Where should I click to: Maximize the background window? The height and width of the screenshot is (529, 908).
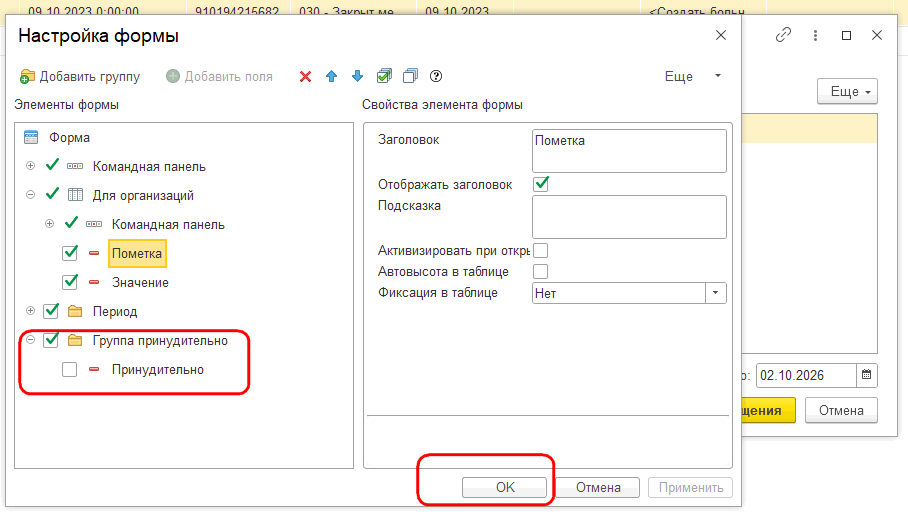pos(846,35)
